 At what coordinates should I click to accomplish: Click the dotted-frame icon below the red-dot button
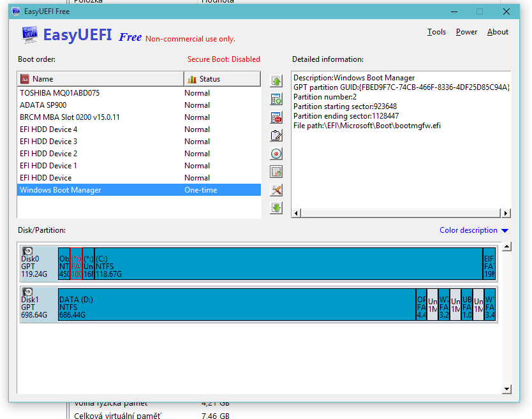point(276,172)
